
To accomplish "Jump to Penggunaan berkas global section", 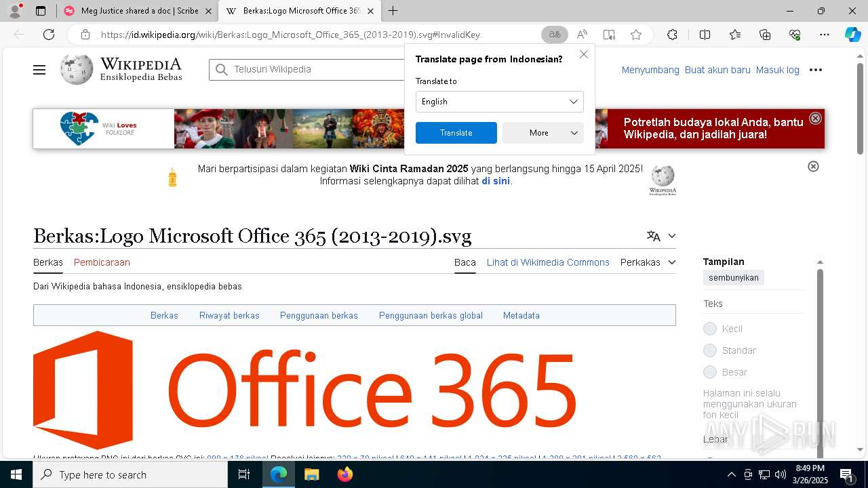I will pos(431,315).
